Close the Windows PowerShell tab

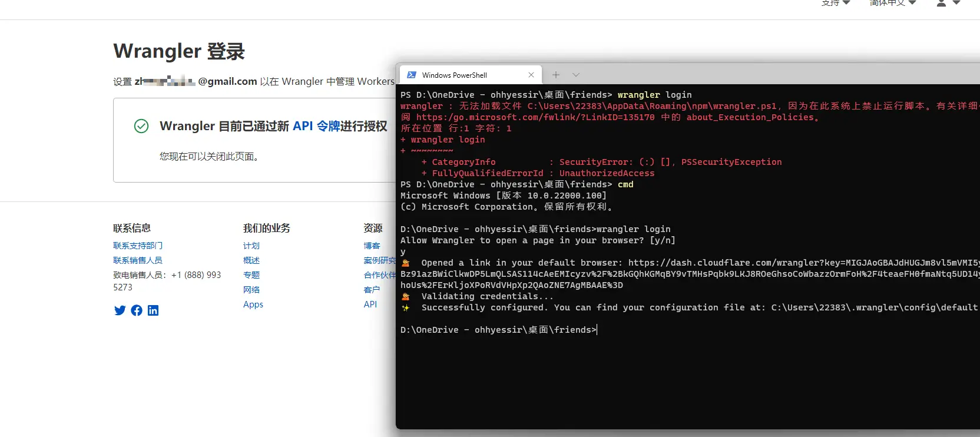point(531,75)
